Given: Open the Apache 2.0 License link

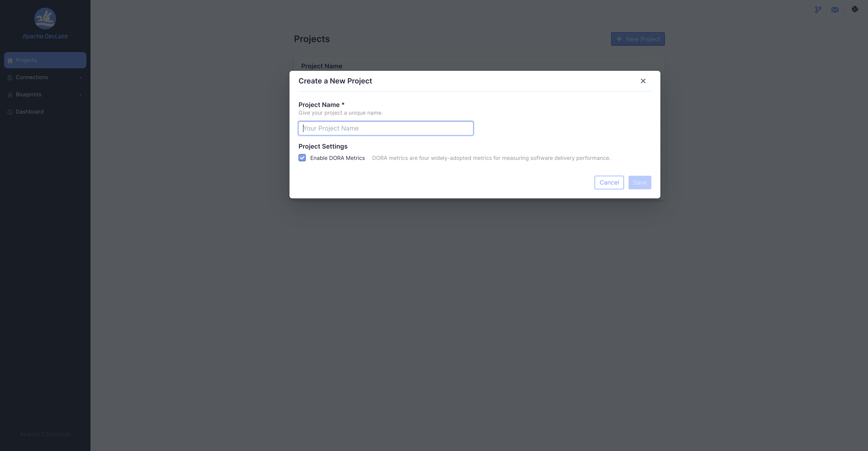Looking at the screenshot, I should [45, 434].
